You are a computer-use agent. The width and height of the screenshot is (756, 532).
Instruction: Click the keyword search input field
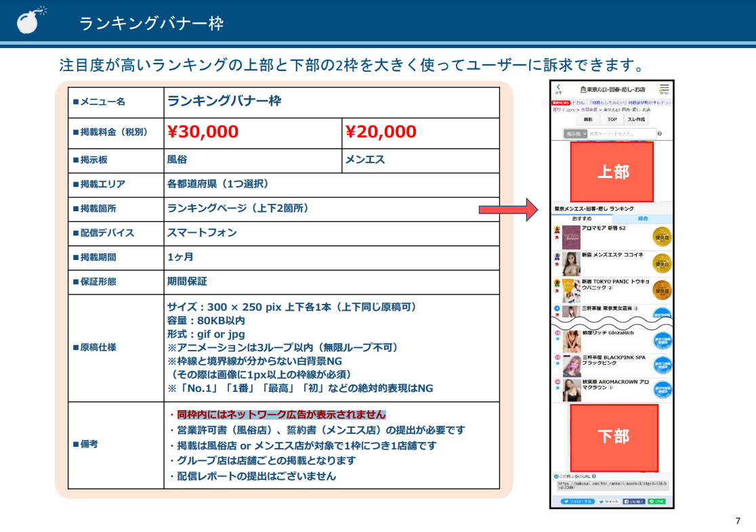coord(622,133)
